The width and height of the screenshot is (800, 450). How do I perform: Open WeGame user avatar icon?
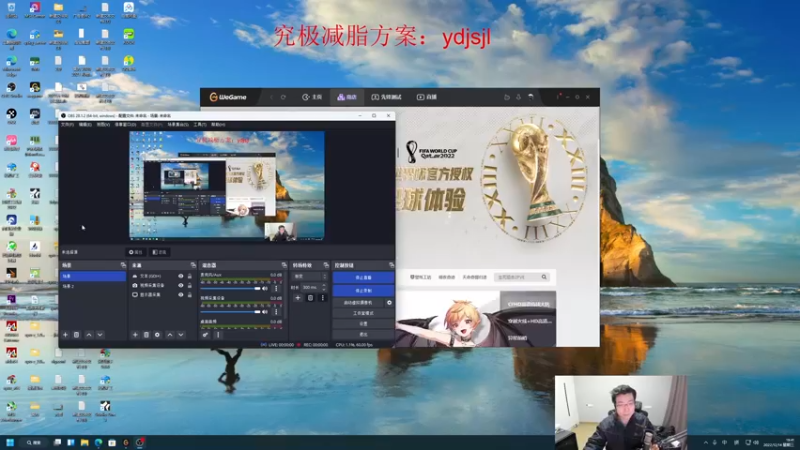[531, 97]
